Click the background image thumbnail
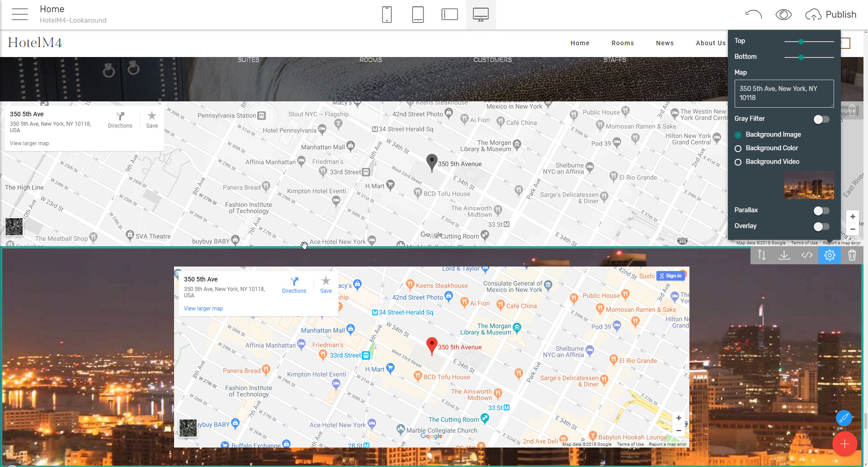The image size is (868, 467). click(x=809, y=185)
